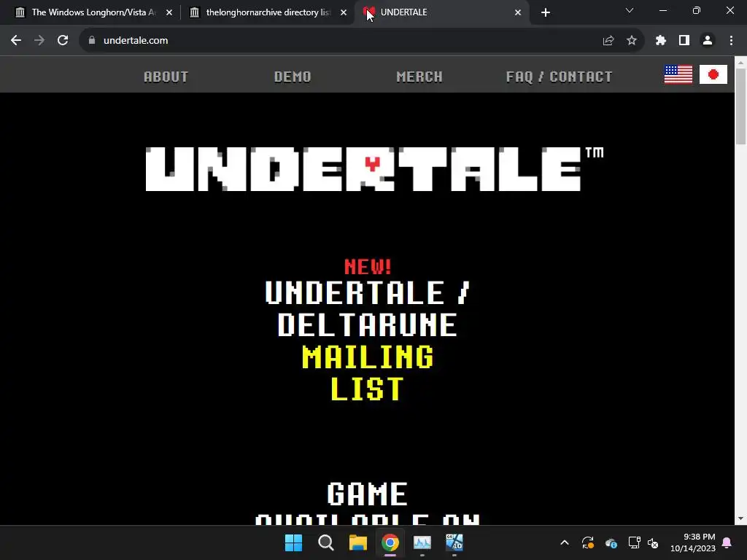Open the UNDERTALE / DELTARUNE link text
This screenshot has height=560, width=747.
point(368,308)
